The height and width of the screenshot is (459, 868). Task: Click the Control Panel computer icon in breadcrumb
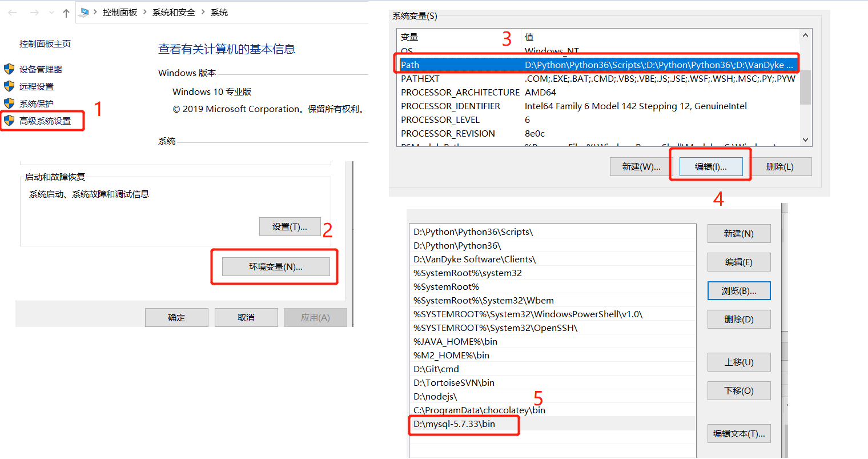click(85, 12)
